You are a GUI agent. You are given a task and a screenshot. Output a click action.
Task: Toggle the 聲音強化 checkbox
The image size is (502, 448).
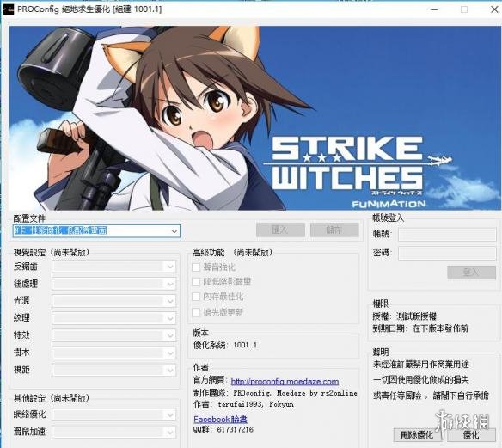point(196,267)
